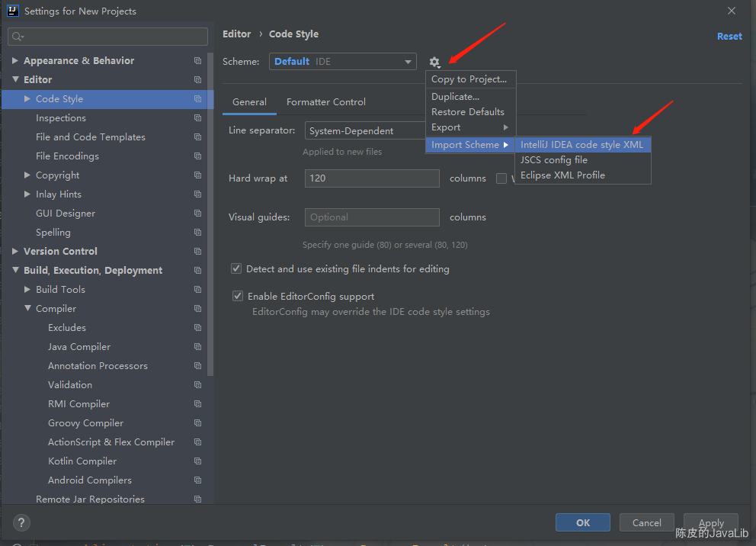The width and height of the screenshot is (756, 546).
Task: Expand Appearance & Behavior in sidebar
Action: click(15, 60)
